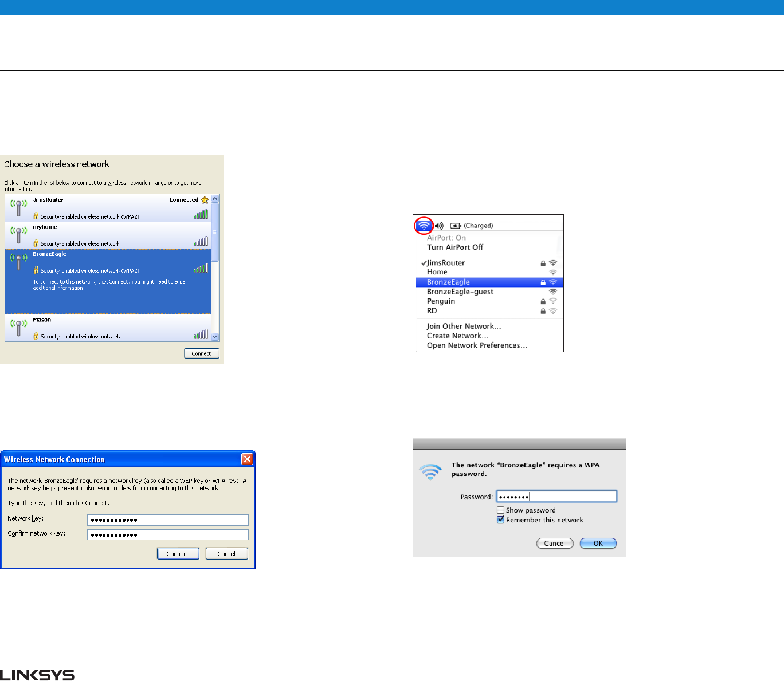Viewport: 784px width, 681px height.
Task: Click the Linksys logo
Action: click(37, 675)
